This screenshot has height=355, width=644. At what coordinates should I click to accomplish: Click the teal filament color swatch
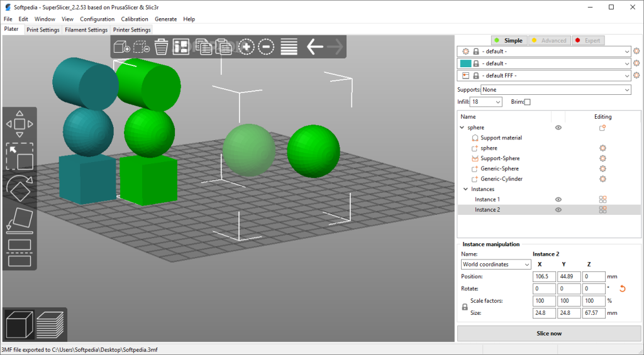[x=465, y=63]
